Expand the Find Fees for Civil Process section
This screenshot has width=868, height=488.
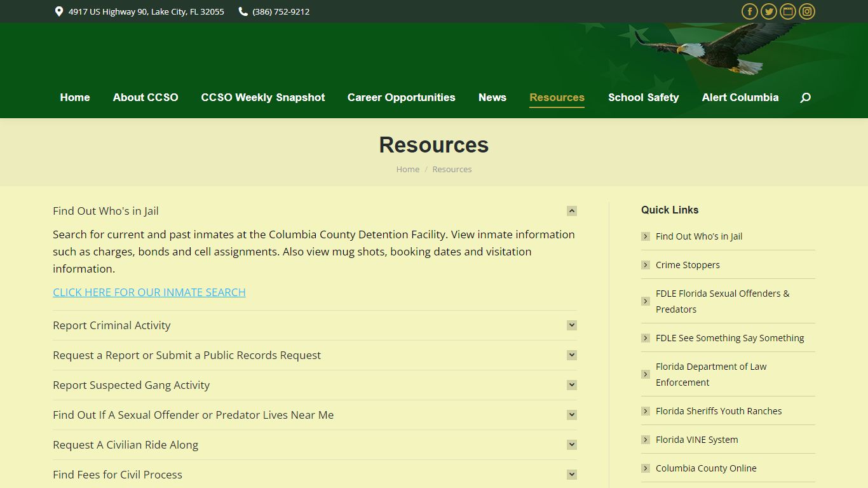572,475
